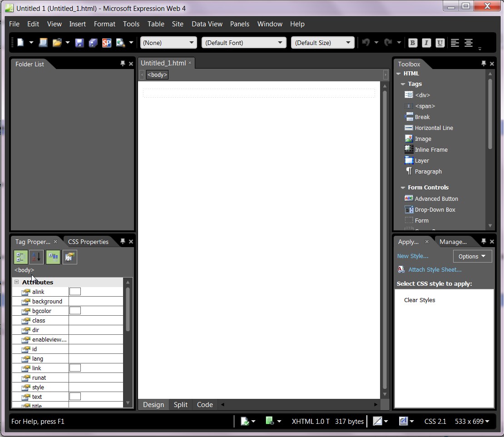Toggle Bold formatting

click(413, 42)
